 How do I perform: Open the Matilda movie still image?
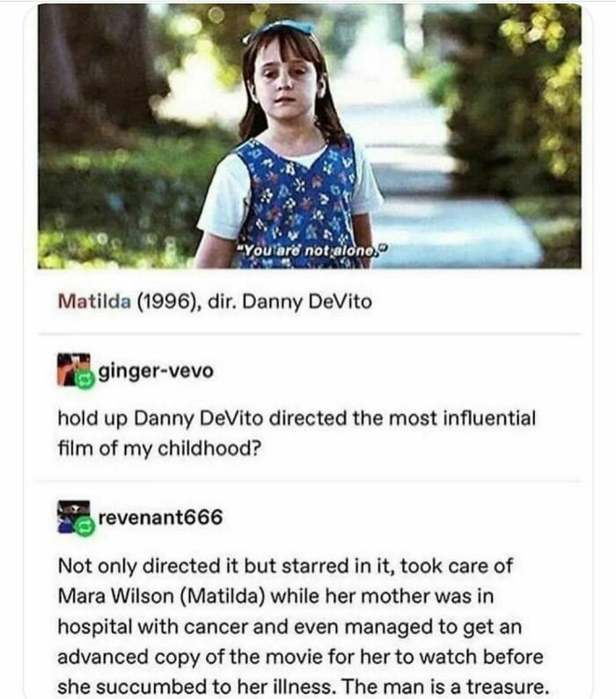[310, 136]
